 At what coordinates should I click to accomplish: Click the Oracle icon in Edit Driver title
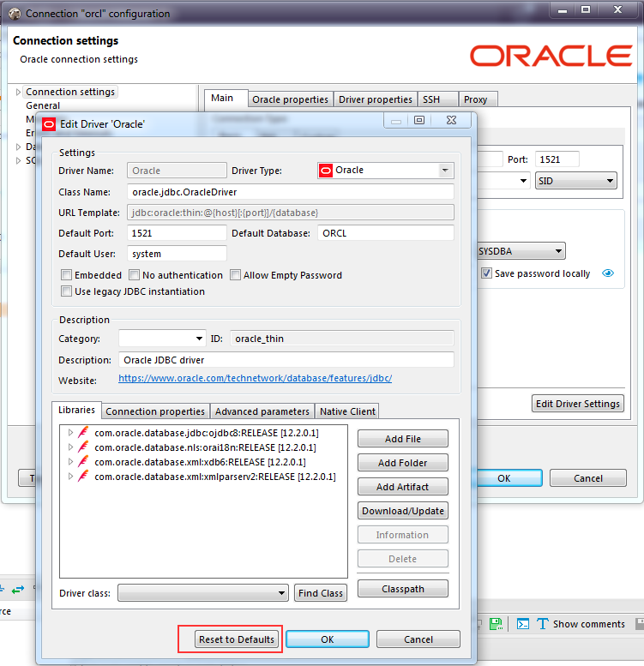(x=49, y=124)
